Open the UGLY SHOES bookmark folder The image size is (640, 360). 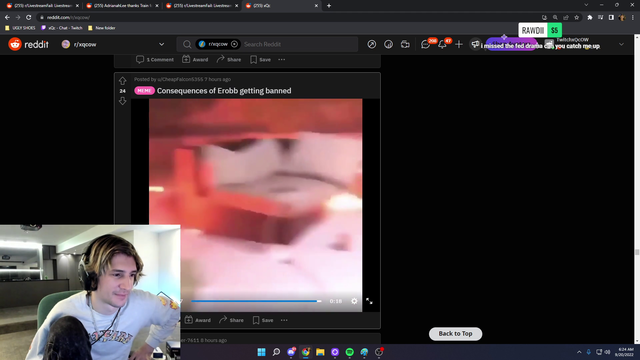coord(20,28)
